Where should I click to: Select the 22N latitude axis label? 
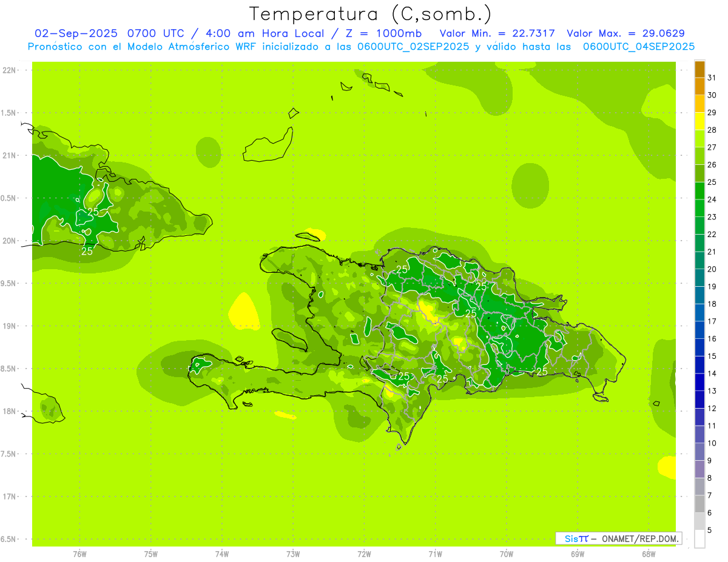tap(10, 70)
